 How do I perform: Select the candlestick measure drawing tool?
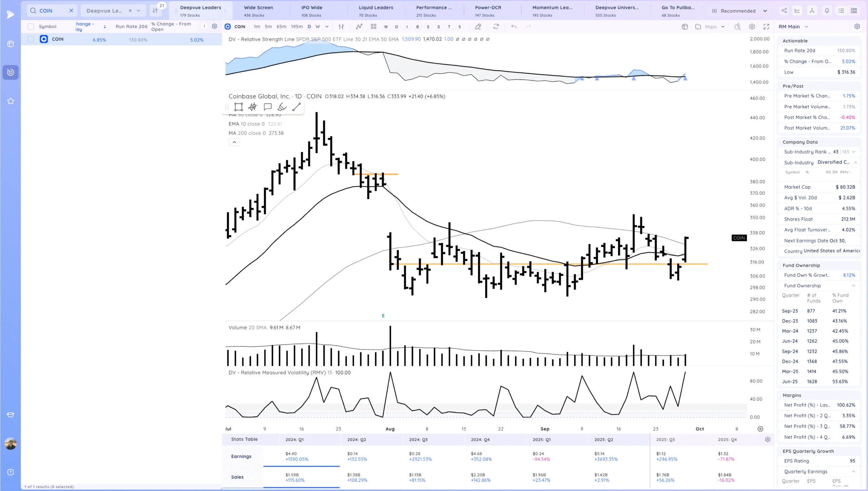pyautogui.click(x=253, y=107)
